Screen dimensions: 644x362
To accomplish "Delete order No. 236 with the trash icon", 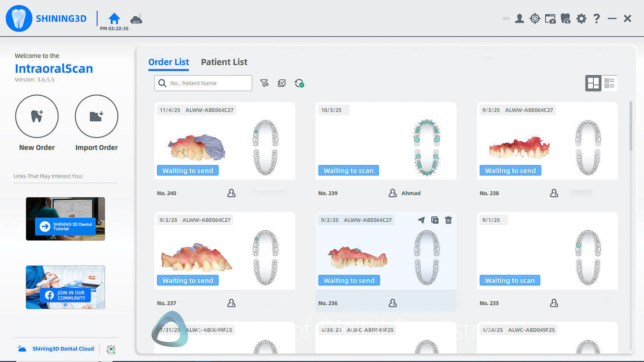I will pyautogui.click(x=448, y=220).
